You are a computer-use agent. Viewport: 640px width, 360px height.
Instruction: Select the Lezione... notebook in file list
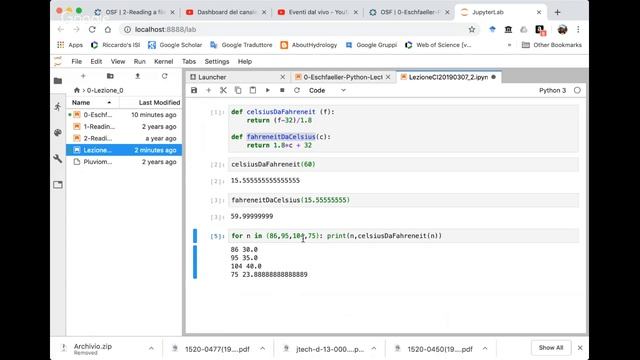point(124,150)
